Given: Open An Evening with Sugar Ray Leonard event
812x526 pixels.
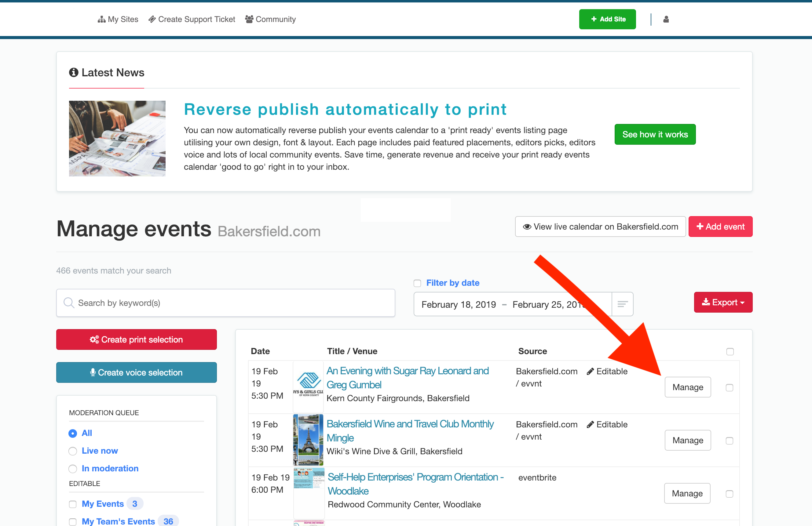Looking at the screenshot, I should pos(407,378).
